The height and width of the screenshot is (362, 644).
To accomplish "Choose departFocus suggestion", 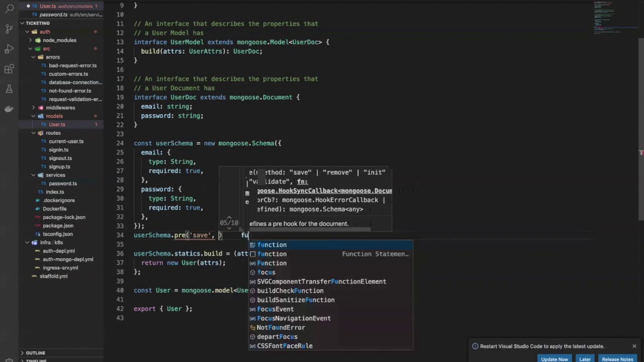I will point(331,337).
